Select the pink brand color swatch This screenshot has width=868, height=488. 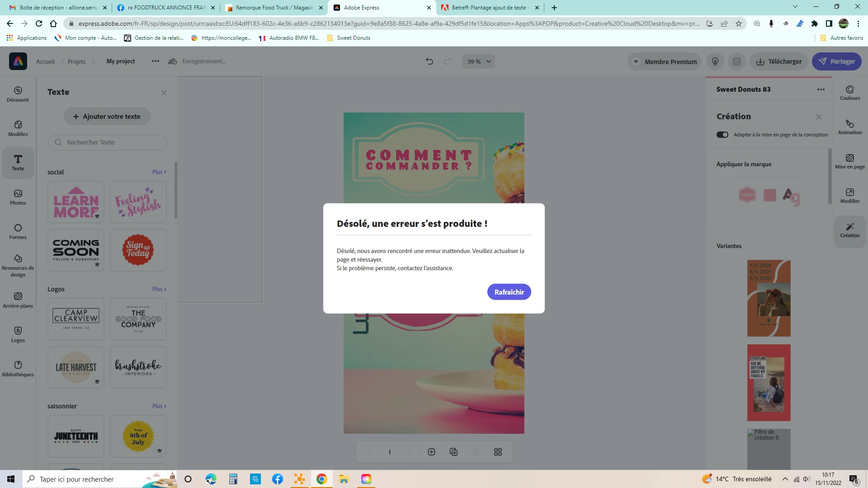[x=769, y=195]
